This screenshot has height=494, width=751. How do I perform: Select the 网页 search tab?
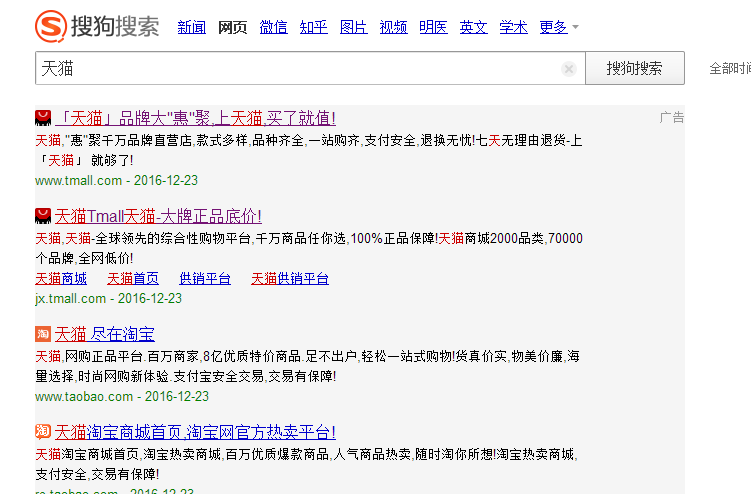[232, 27]
